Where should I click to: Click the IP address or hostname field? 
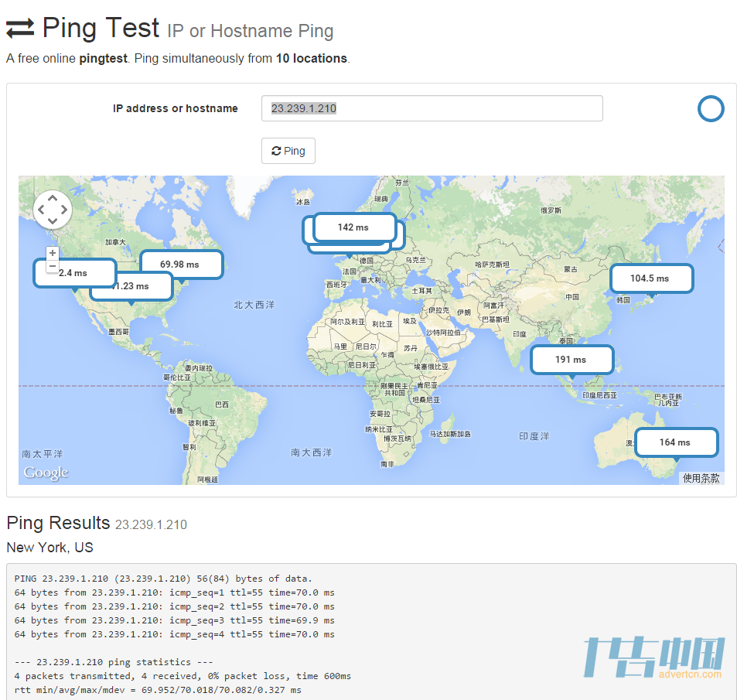pos(432,108)
